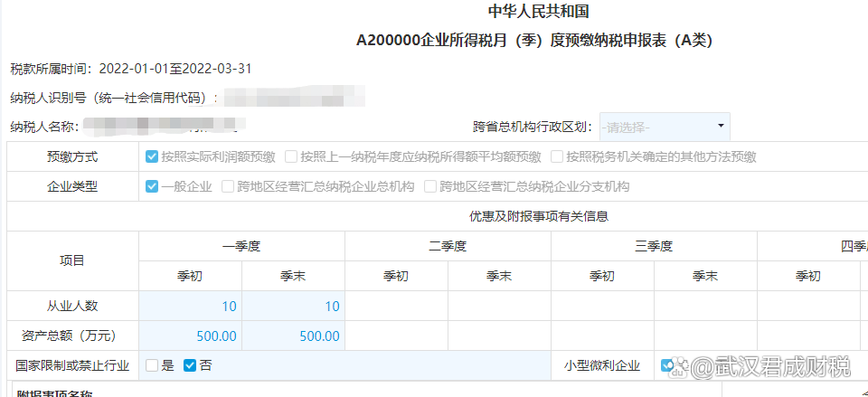Click 资产总额 四季度 季初 cell
Screen dimensions: 868x397
click(x=808, y=336)
